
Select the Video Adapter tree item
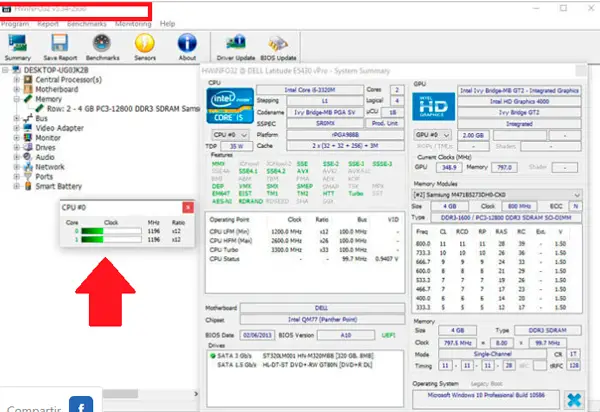60,128
